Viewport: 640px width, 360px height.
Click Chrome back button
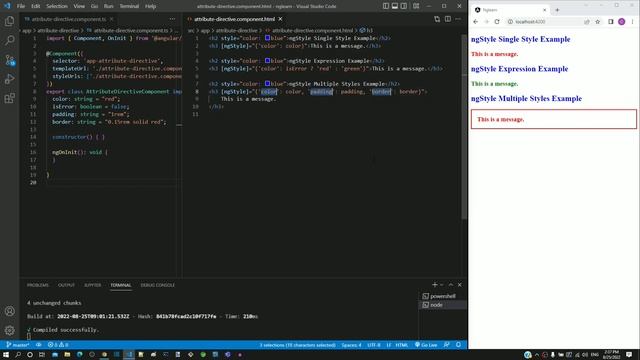pyautogui.click(x=476, y=22)
